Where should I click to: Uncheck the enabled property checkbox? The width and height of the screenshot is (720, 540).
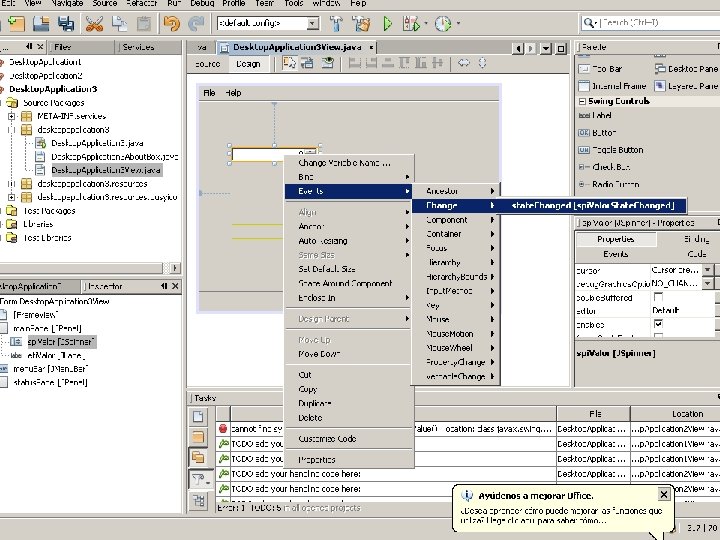[x=658, y=324]
